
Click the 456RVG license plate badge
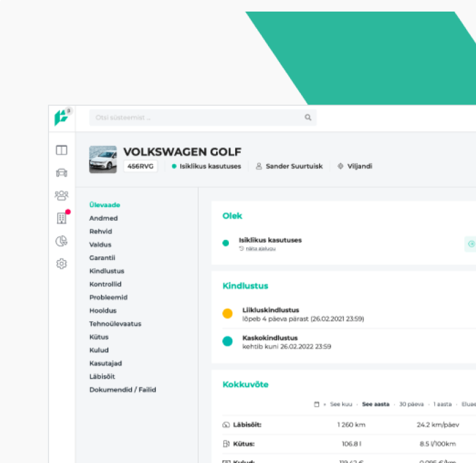pyautogui.click(x=140, y=166)
